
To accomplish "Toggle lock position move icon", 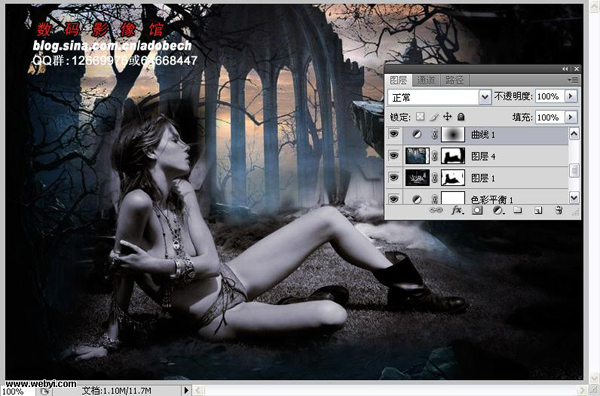I will [447, 117].
